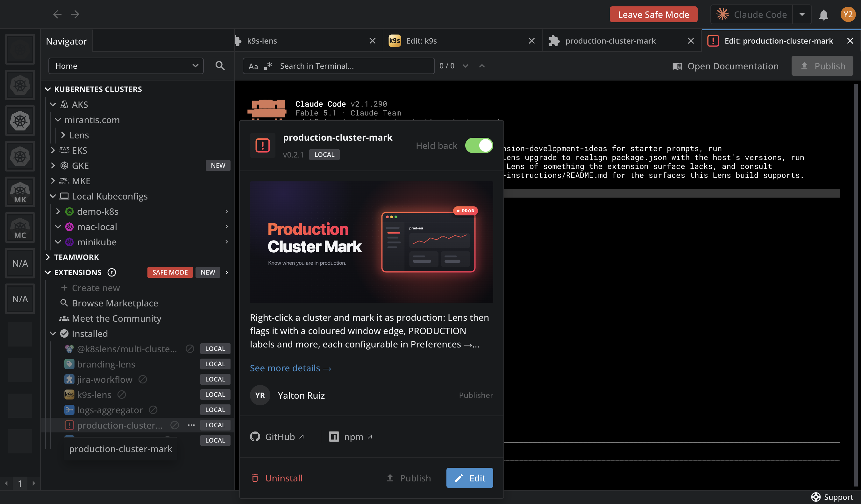Click the notifications bell icon
The height and width of the screenshot is (504, 861).
[x=823, y=15]
